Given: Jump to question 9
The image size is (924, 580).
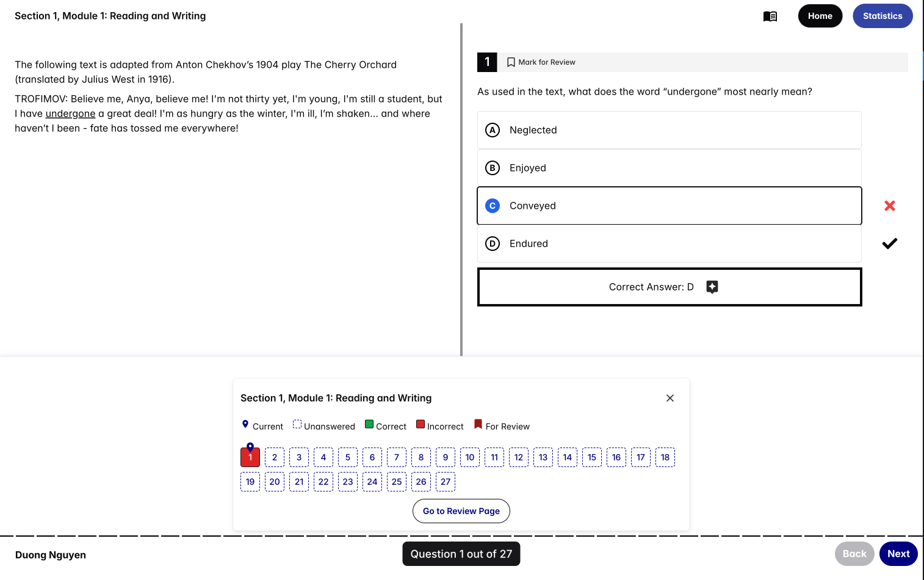Looking at the screenshot, I should coord(446,457).
